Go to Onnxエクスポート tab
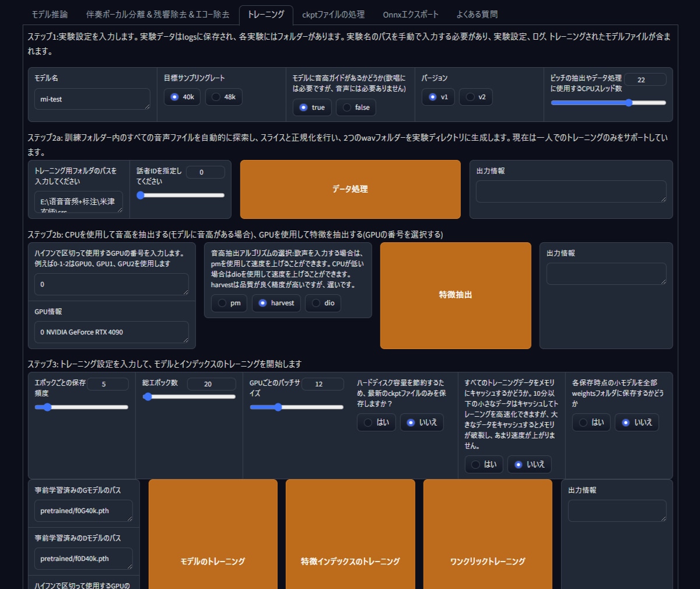 tap(411, 14)
